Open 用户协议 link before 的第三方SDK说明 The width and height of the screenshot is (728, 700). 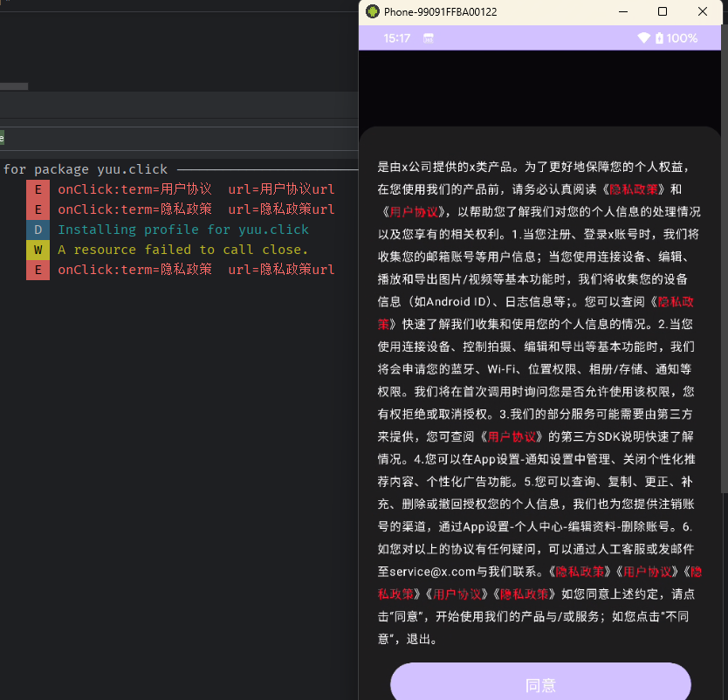pos(512,436)
